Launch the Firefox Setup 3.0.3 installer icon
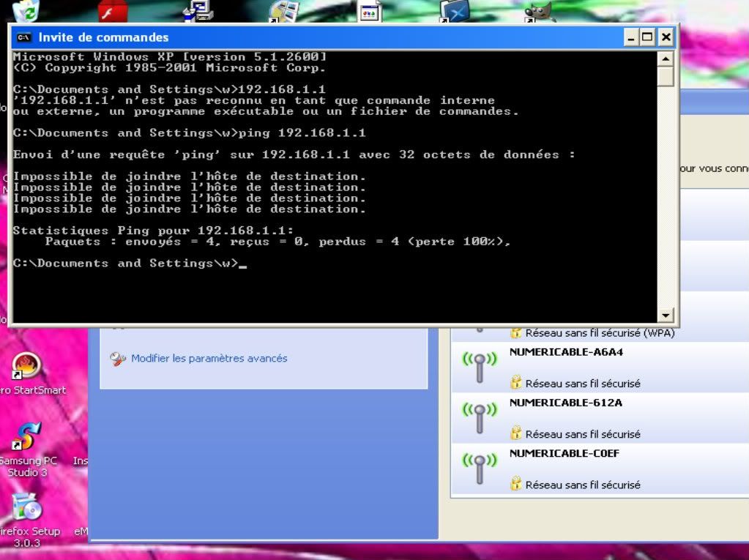Screen dimensions: 749x560 [26, 507]
